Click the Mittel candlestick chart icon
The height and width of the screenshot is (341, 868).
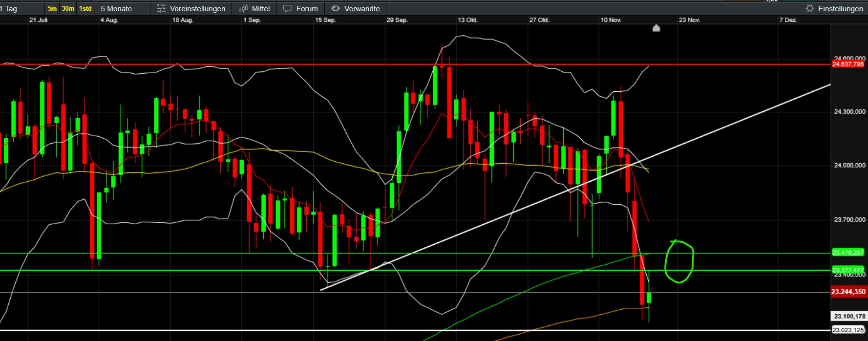coord(243,9)
